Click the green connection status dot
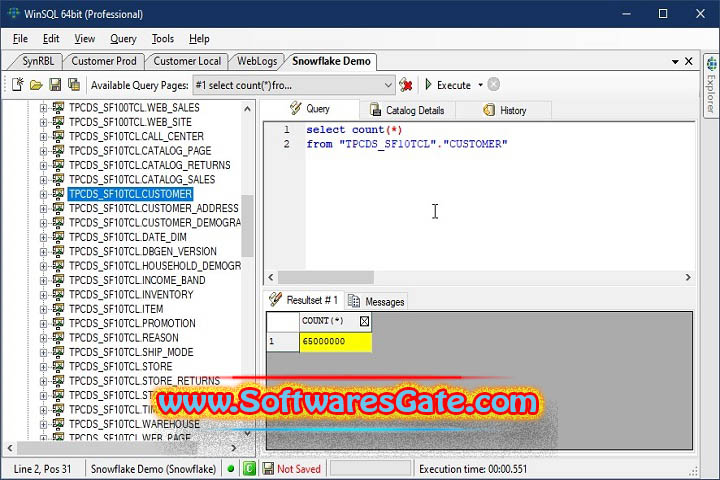720x480 pixels. tap(231, 469)
